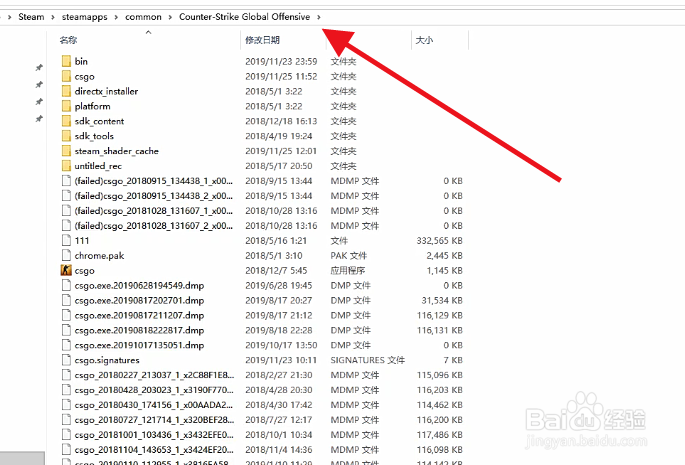Select the csgo.exe.20190818222817.dmp file icon
This screenshot has width=685, height=465.
(66, 330)
